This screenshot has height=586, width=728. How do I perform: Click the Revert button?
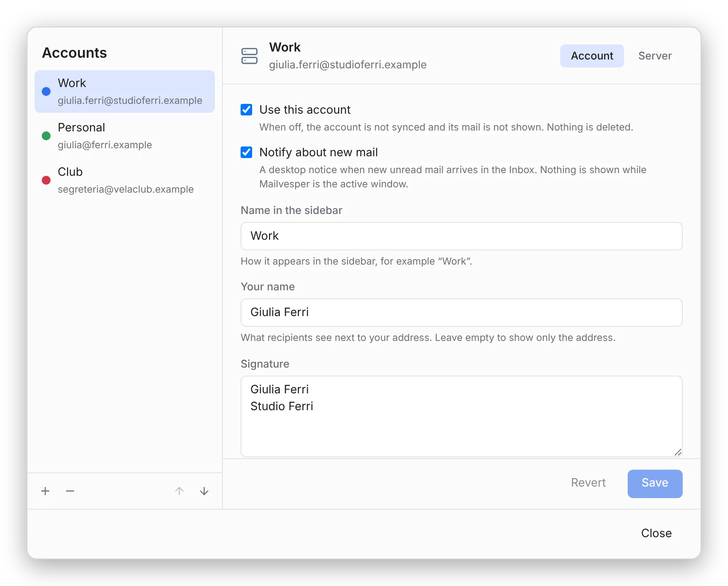click(588, 483)
